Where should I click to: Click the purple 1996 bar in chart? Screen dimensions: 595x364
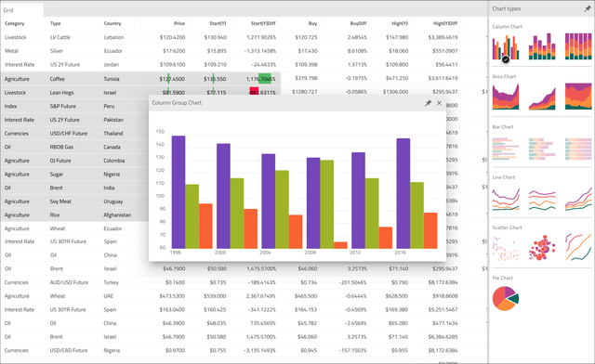point(178,192)
